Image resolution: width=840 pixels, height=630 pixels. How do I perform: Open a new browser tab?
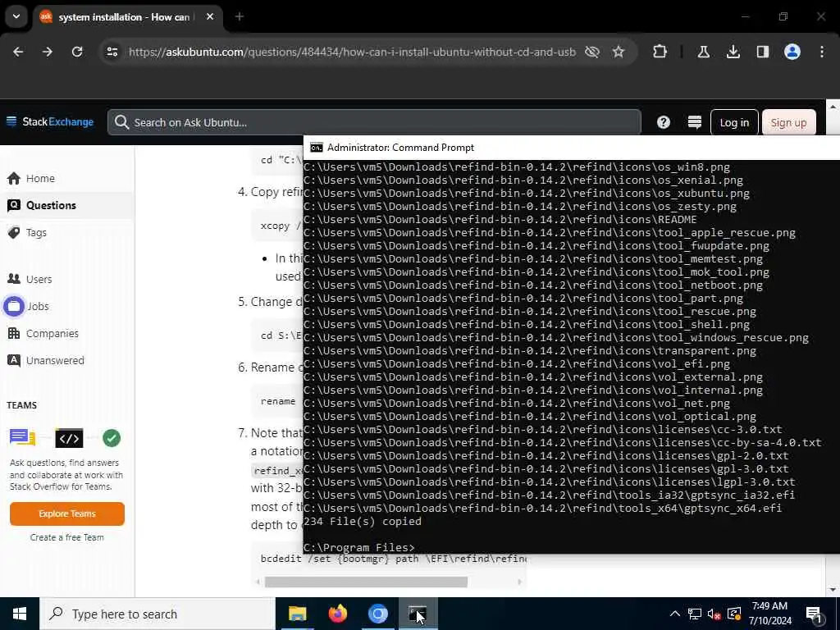click(x=240, y=17)
